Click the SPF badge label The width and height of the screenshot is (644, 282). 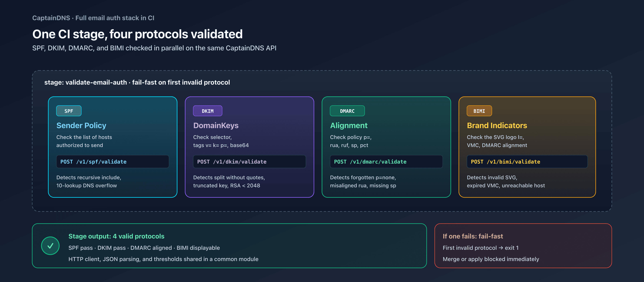coord(69,111)
